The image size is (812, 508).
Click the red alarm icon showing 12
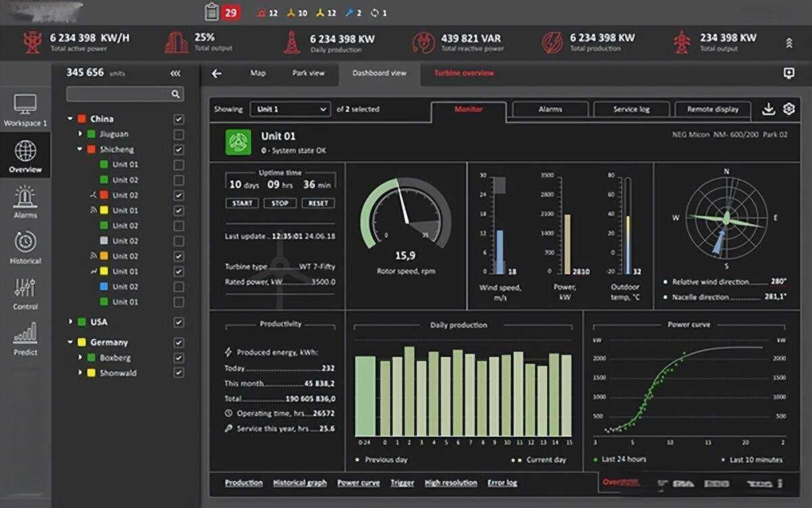click(x=263, y=13)
